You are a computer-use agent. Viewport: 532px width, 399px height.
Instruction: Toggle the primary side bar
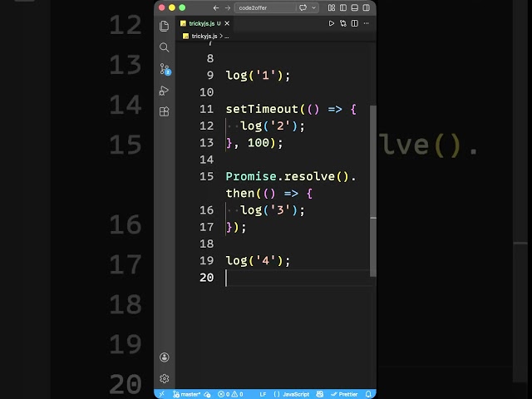tap(343, 7)
